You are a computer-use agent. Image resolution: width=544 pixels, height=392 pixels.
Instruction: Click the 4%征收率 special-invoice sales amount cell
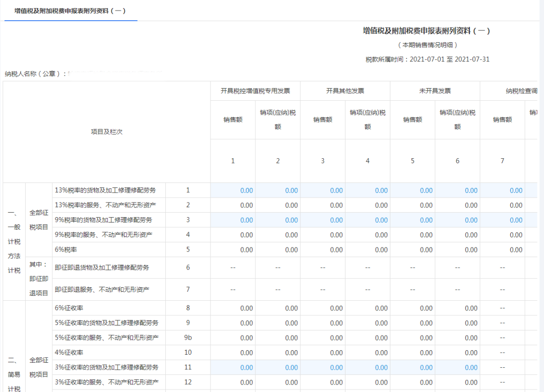(233, 353)
